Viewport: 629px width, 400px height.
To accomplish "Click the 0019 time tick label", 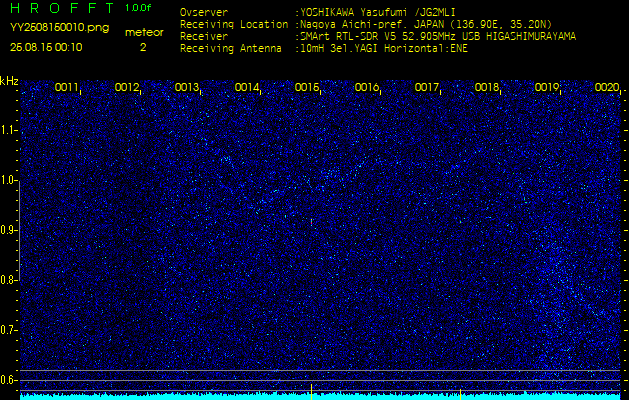I will pyautogui.click(x=547, y=87).
